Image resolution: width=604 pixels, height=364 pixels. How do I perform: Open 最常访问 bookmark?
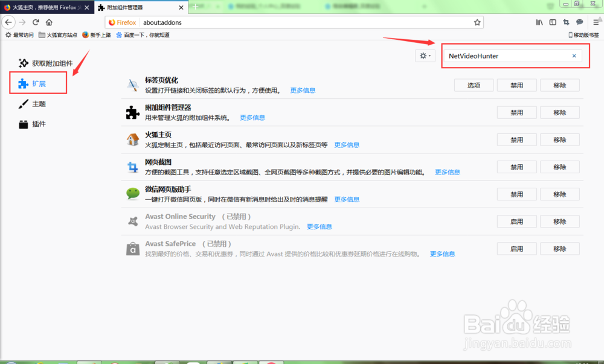(19, 35)
